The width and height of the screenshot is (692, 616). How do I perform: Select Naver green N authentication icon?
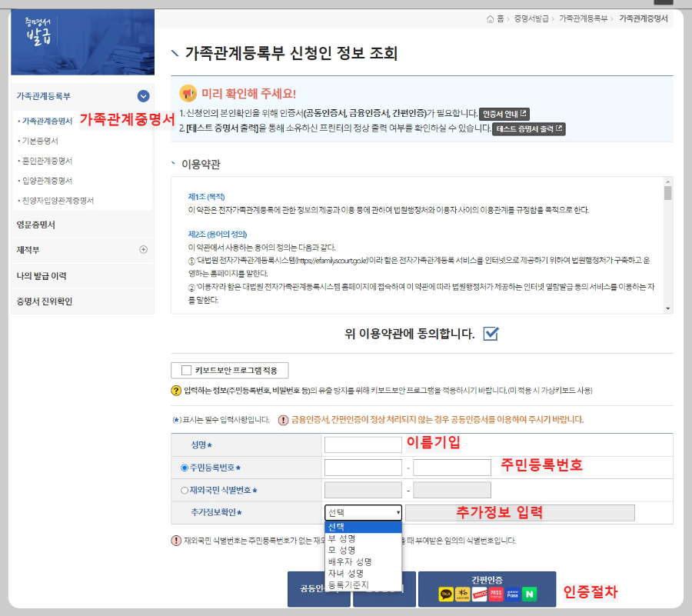pos(529,594)
